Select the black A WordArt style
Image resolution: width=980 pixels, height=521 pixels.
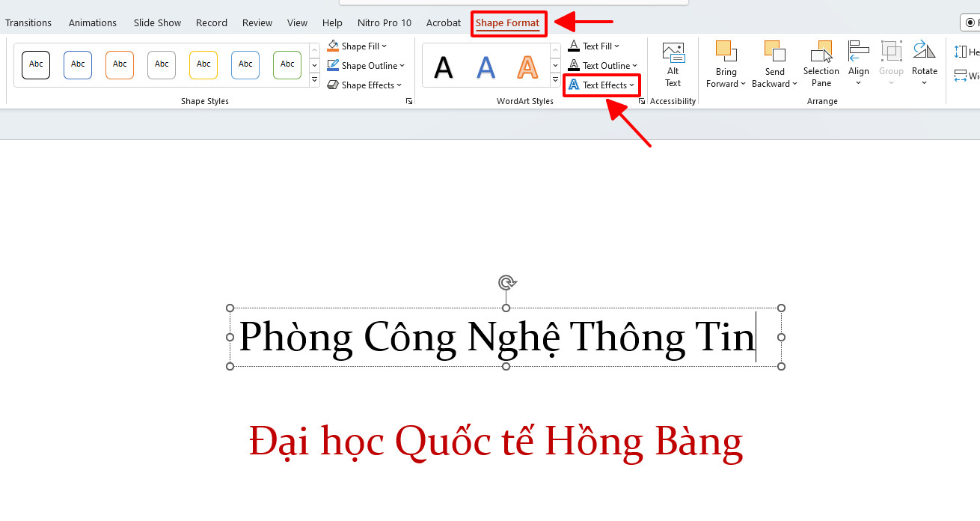(x=444, y=67)
